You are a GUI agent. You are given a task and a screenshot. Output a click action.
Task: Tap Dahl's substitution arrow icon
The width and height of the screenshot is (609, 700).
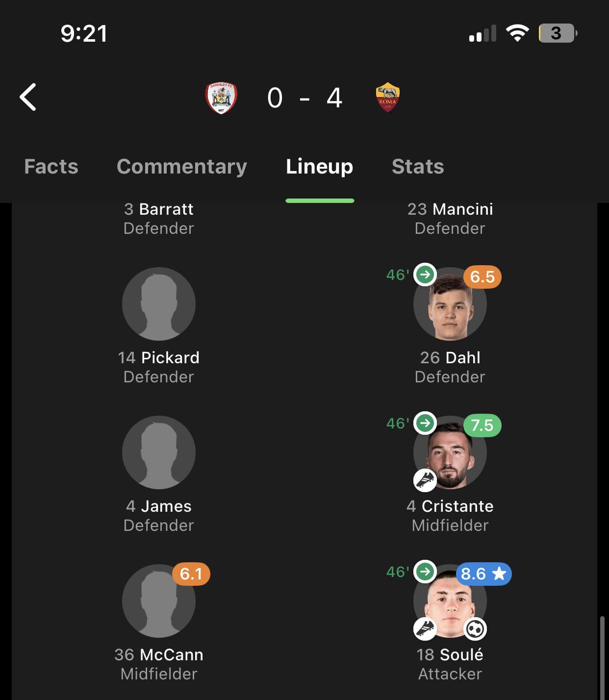pyautogui.click(x=425, y=275)
